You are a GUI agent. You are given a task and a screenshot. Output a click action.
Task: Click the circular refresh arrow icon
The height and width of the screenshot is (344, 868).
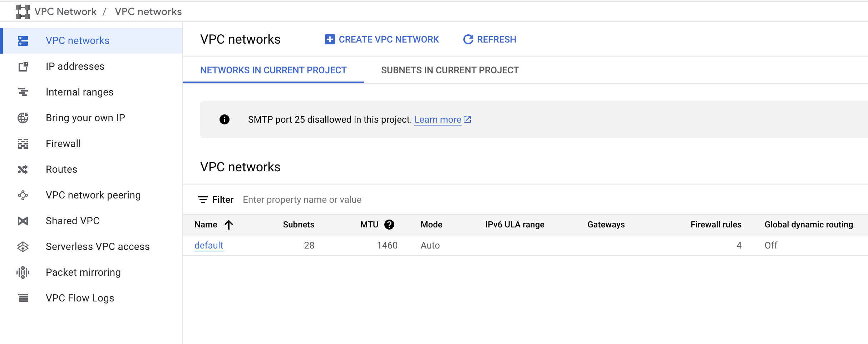pyautogui.click(x=468, y=39)
